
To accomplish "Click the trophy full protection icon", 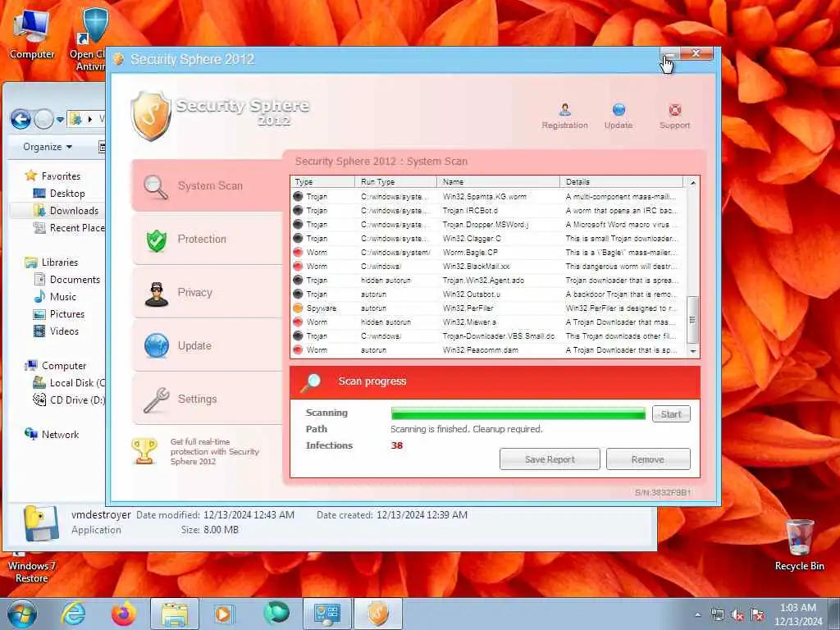I will point(144,451).
